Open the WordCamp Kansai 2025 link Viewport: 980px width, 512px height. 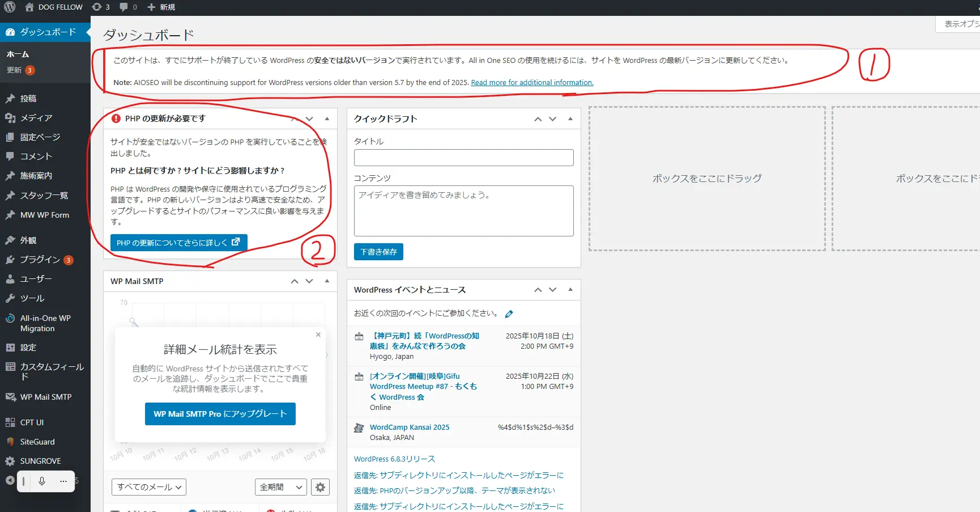(x=410, y=427)
